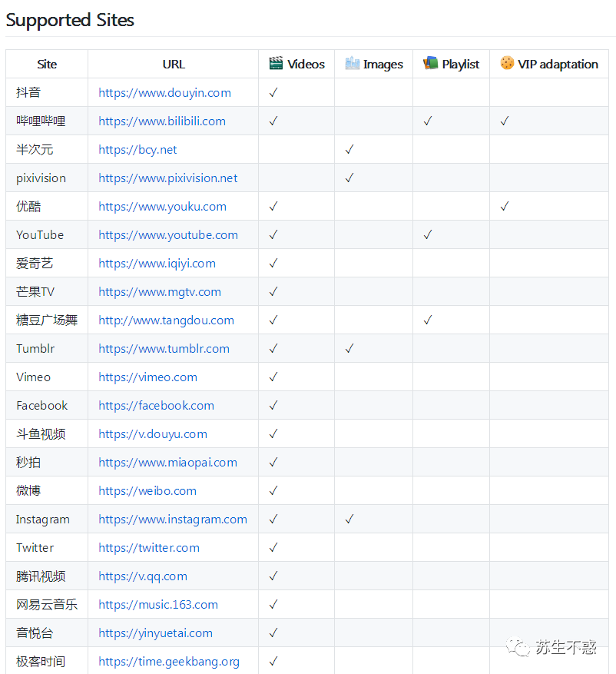Screen dimensions: 616x674
Task: Open the https://twitter.com link
Action: 149,547
